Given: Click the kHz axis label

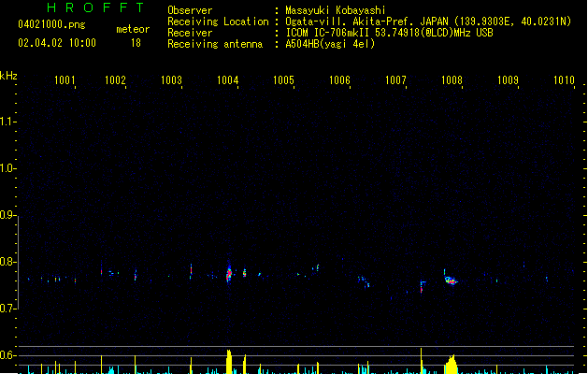Looking at the screenshot, I should (8, 76).
